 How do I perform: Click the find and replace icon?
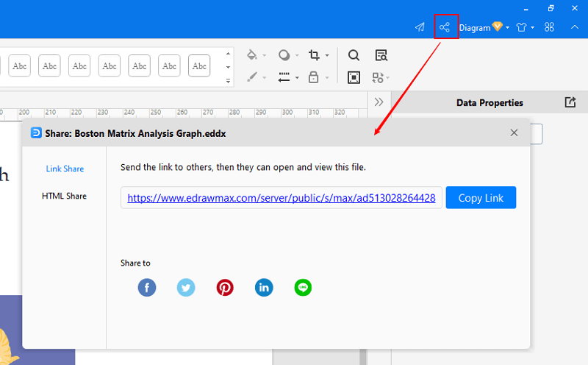(381, 55)
